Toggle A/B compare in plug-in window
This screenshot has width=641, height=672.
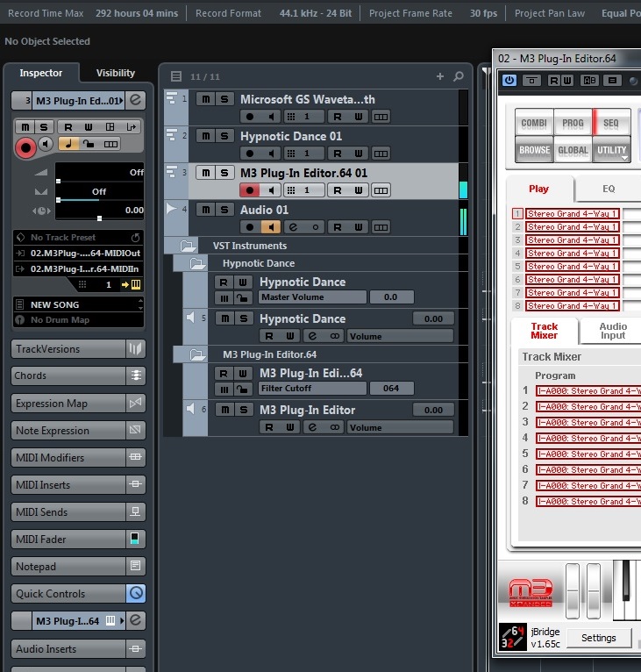tap(589, 80)
